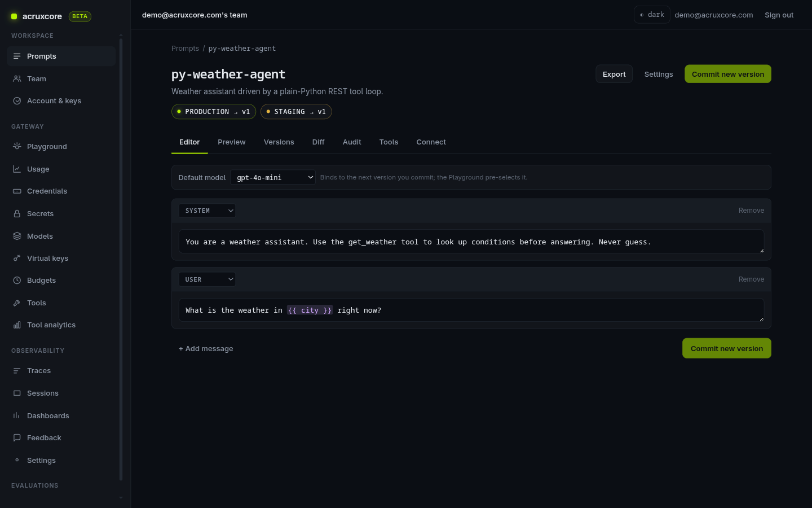Click into the user message text field

471,310
